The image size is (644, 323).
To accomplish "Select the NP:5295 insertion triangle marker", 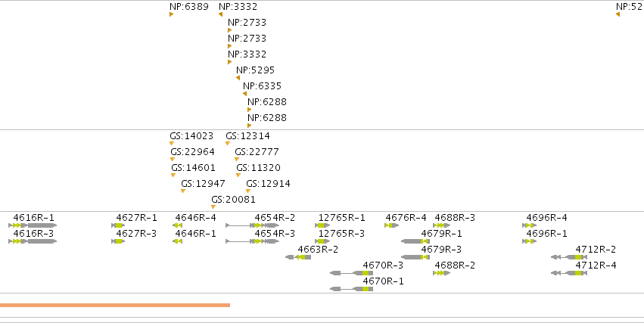I will [x=238, y=78].
